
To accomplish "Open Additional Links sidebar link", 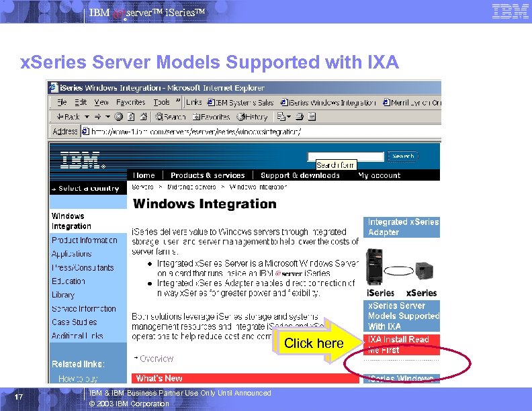I will click(77, 336).
